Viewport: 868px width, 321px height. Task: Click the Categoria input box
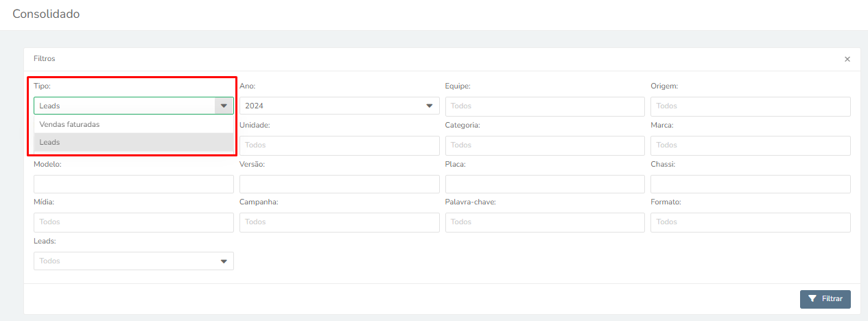pyautogui.click(x=545, y=145)
